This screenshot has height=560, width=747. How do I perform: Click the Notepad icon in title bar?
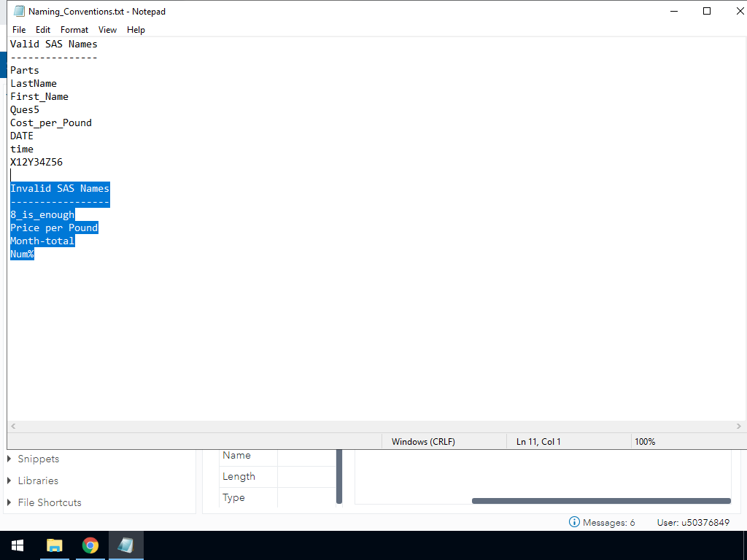click(x=19, y=12)
